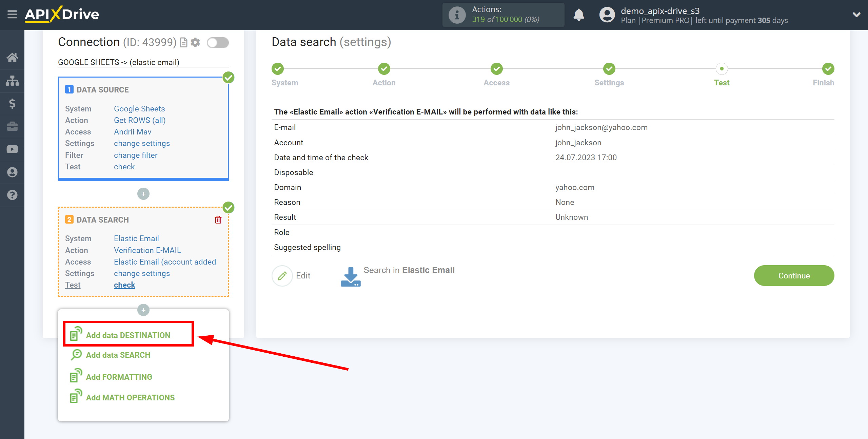Click the plus button below Data Source
The height and width of the screenshot is (439, 868).
(143, 194)
